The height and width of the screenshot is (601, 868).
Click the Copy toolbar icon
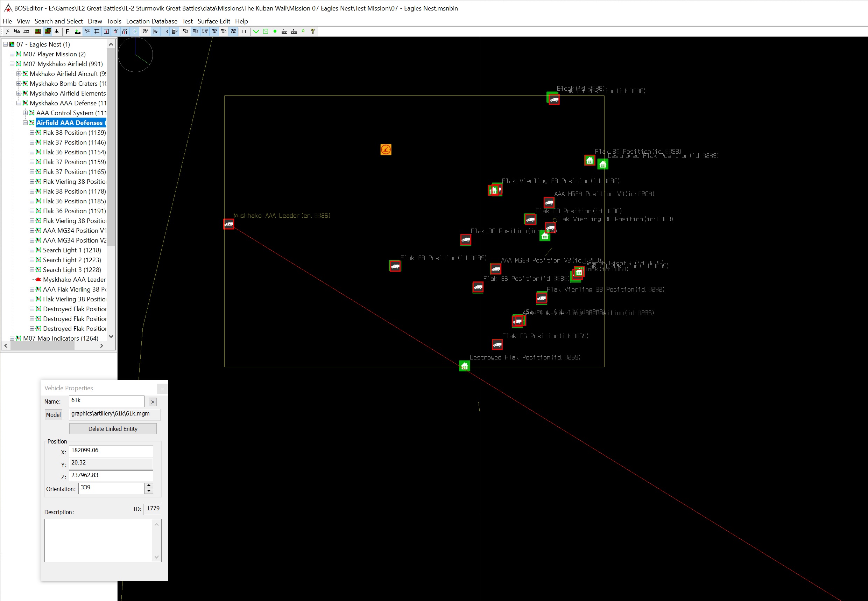point(16,32)
